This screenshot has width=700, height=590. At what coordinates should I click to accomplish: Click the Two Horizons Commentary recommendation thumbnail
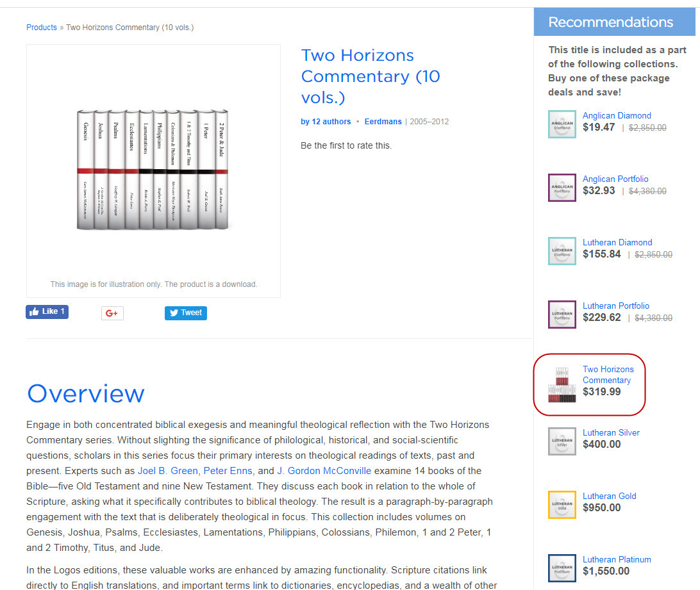pyautogui.click(x=562, y=385)
